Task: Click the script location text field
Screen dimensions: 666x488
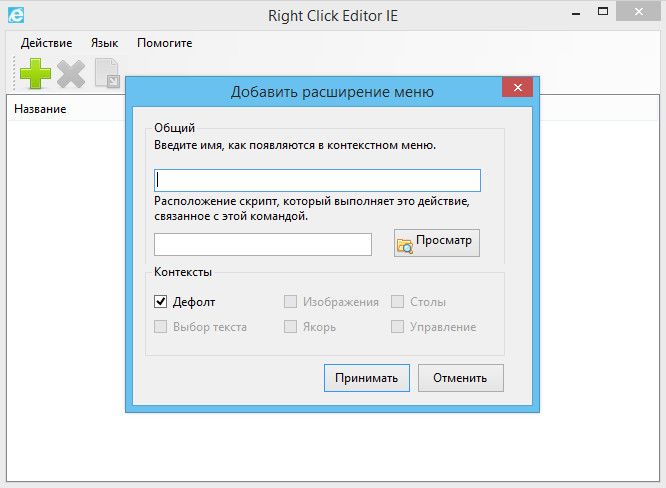Action: click(263, 244)
